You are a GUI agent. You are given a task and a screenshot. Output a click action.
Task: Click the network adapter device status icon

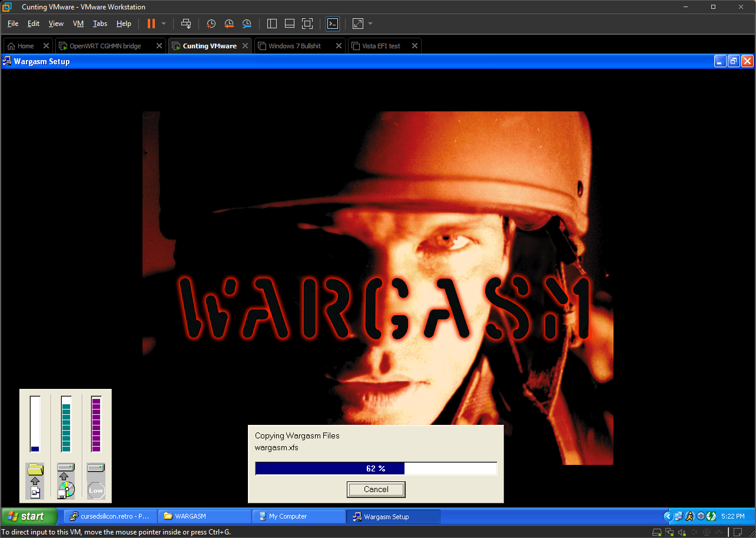click(669, 532)
